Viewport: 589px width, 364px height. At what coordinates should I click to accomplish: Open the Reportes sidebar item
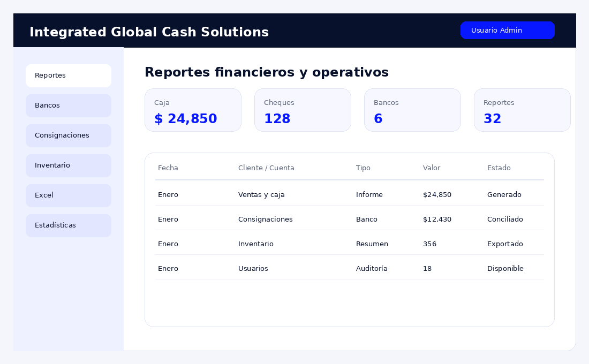tap(69, 75)
